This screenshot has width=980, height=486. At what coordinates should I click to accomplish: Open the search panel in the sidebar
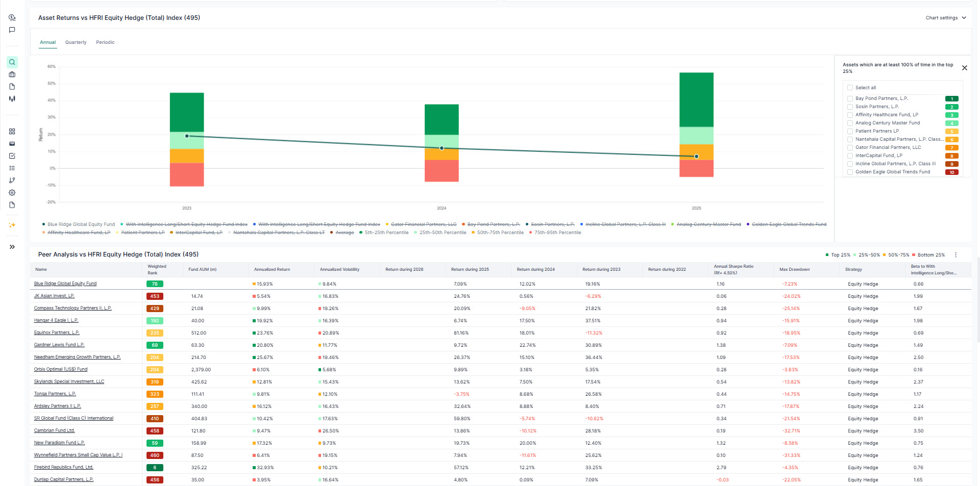coord(12,62)
